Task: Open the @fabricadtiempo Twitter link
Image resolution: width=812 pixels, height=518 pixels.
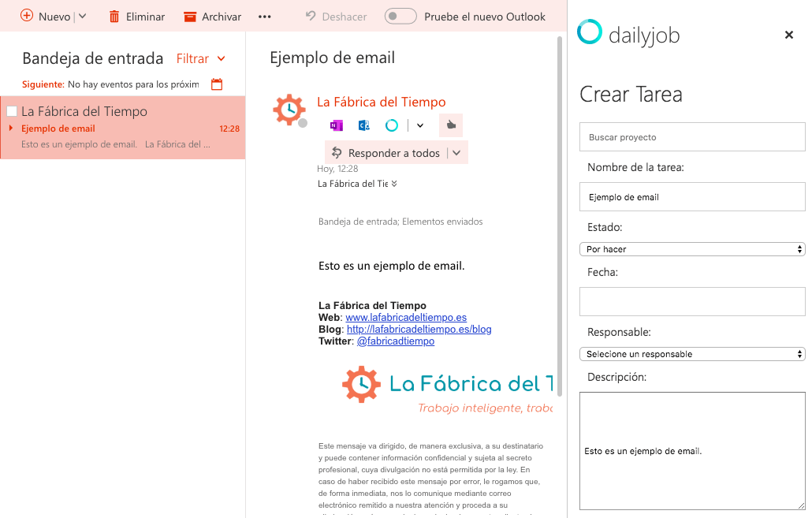Action: point(396,341)
